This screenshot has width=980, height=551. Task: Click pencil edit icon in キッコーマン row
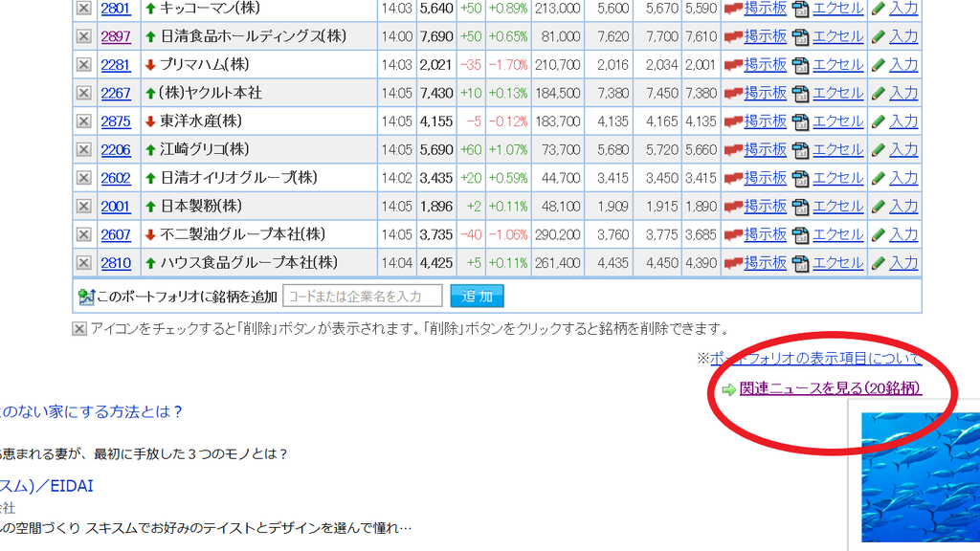click(879, 9)
